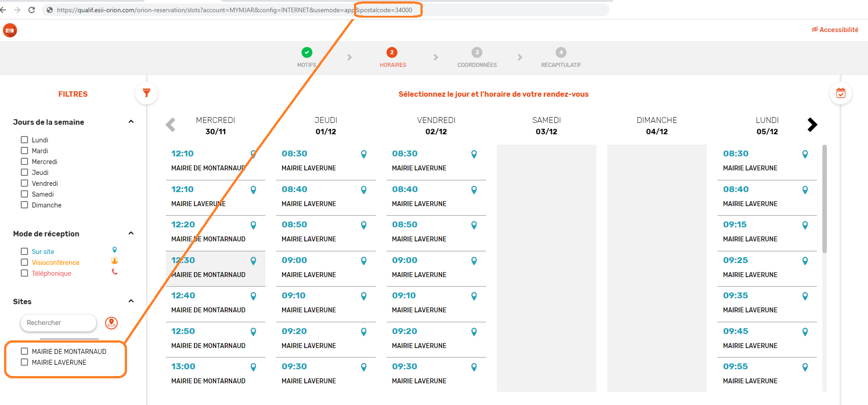868x405 pixels.
Task: Check the Jeudi filter
Action: pyautogui.click(x=24, y=172)
